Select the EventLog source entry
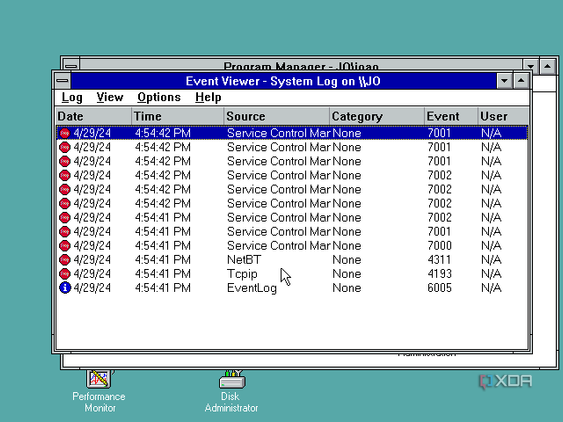The width and height of the screenshot is (563, 422). click(x=252, y=288)
